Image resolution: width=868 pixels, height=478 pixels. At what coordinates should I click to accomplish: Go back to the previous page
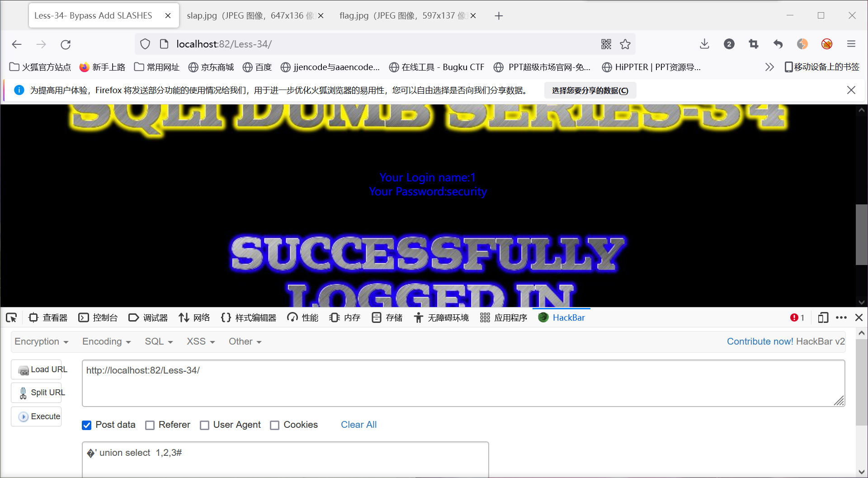pos(17,44)
